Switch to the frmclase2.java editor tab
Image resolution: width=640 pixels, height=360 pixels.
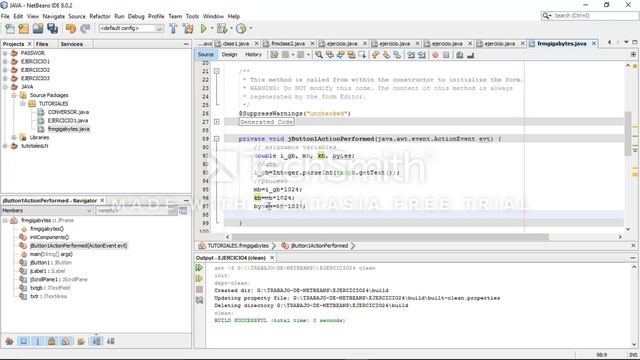288,44
